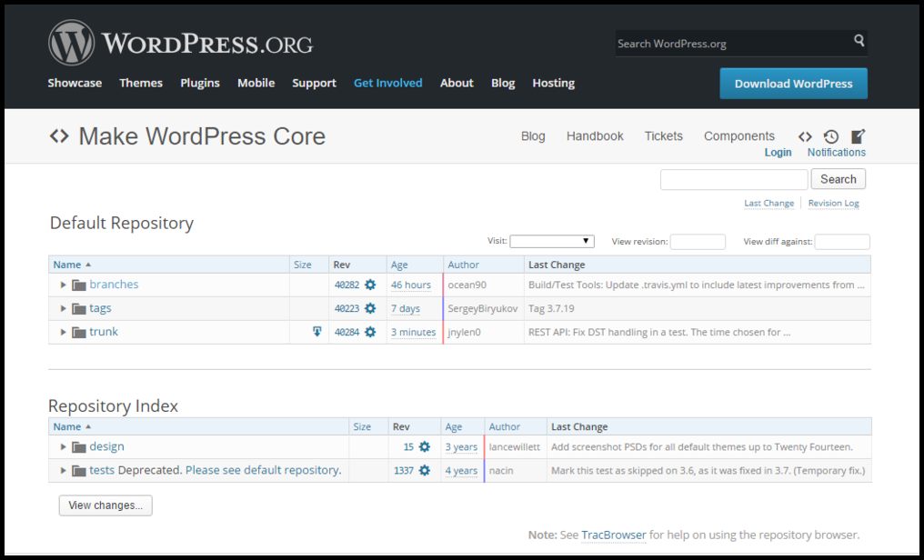
Task: Click the folder icon for trunk
Action: pos(79,332)
